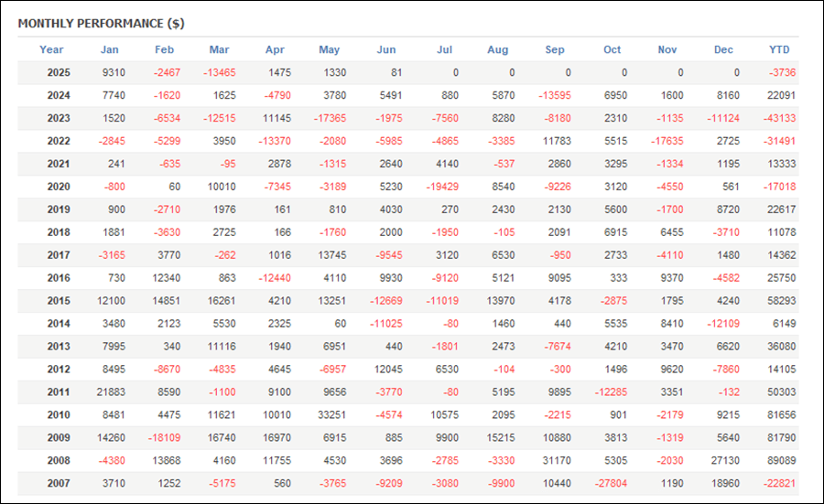The image size is (824, 504).
Task: Select the 2010 year row label
Action: click(59, 414)
